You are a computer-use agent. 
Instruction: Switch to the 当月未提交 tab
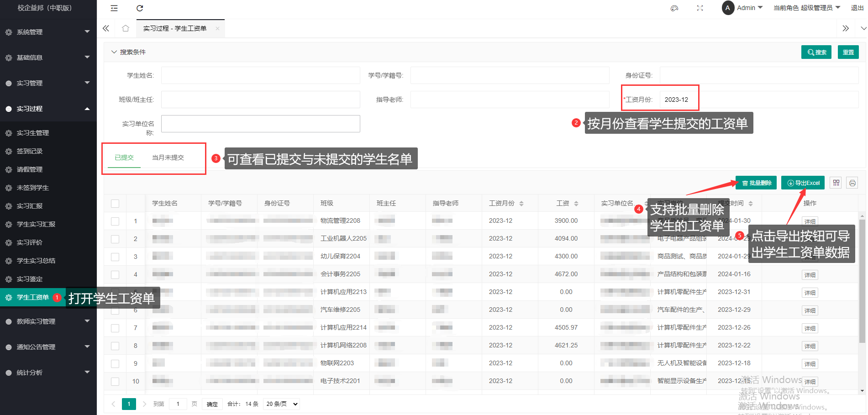click(168, 158)
